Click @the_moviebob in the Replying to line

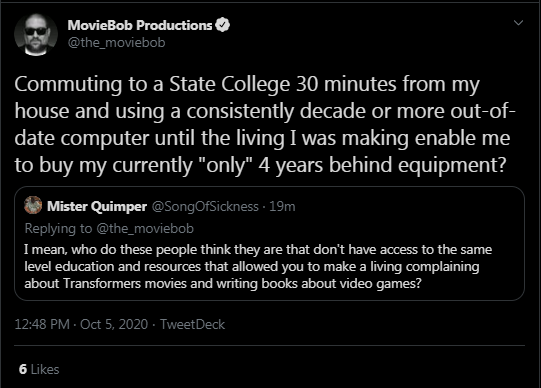click(145, 229)
